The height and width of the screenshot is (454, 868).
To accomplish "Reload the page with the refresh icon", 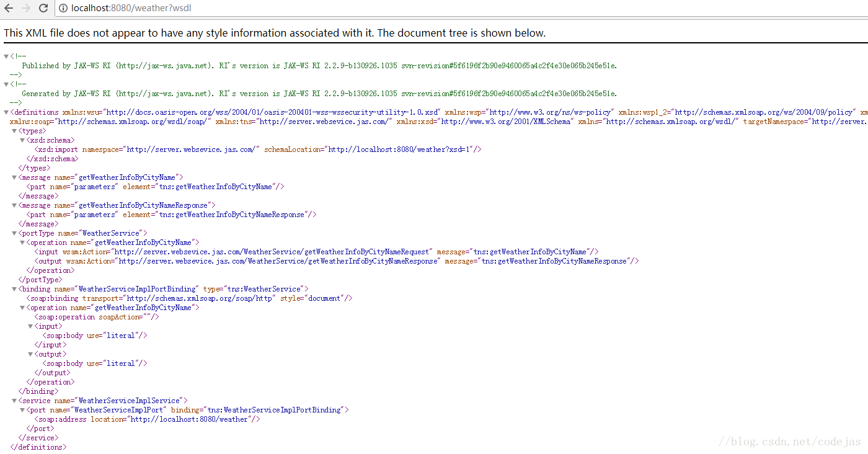I will pos(43,8).
